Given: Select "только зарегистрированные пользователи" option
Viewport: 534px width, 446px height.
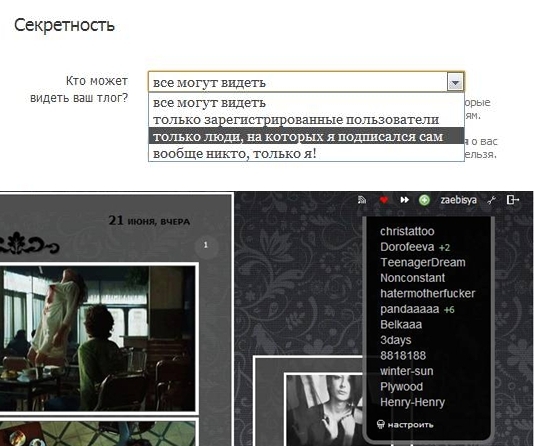Looking at the screenshot, I should click(x=306, y=120).
